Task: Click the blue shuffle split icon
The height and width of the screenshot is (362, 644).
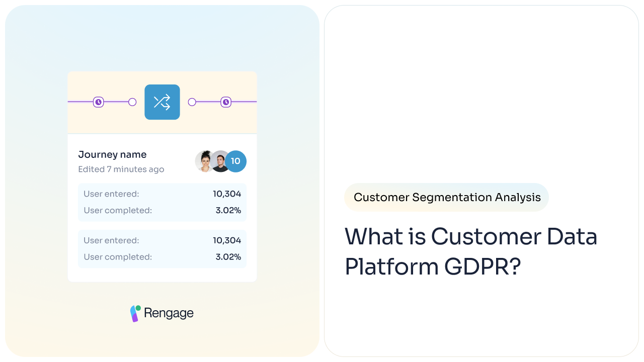Action: pos(162,102)
